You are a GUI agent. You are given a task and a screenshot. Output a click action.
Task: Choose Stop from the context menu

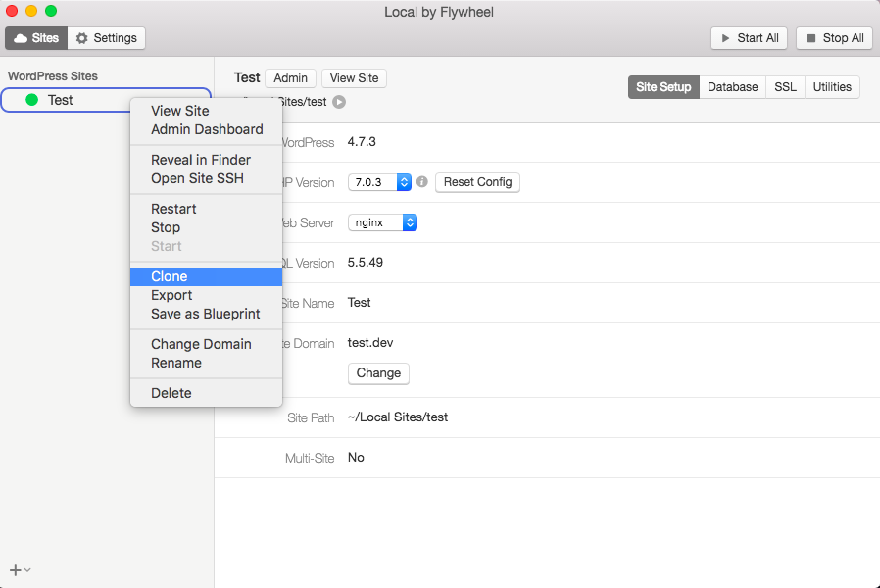[206, 227]
